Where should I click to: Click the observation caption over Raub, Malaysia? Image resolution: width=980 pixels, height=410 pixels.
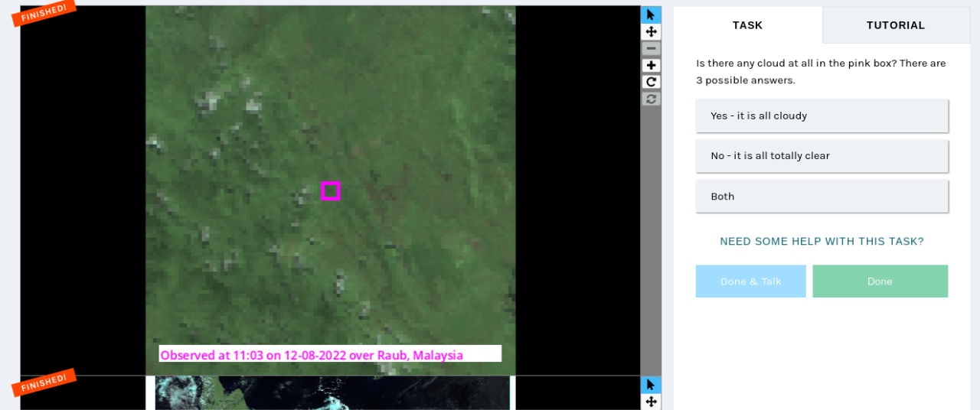(330, 354)
